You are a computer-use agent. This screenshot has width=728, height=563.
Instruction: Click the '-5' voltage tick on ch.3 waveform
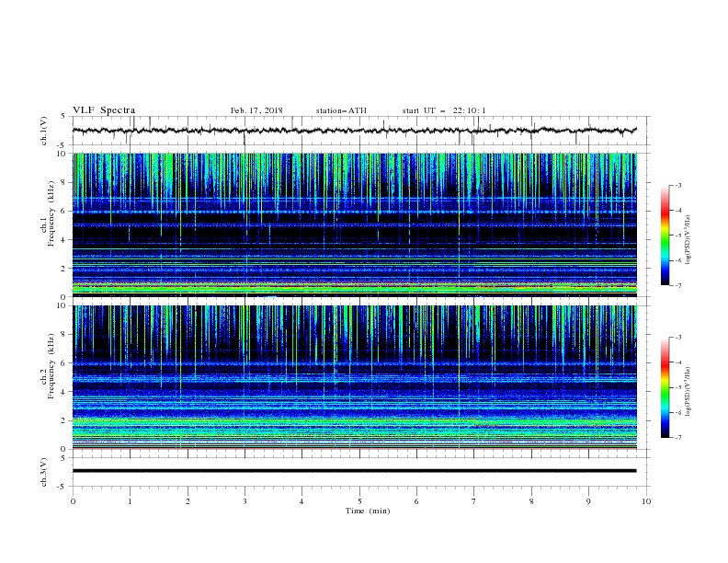pos(62,487)
